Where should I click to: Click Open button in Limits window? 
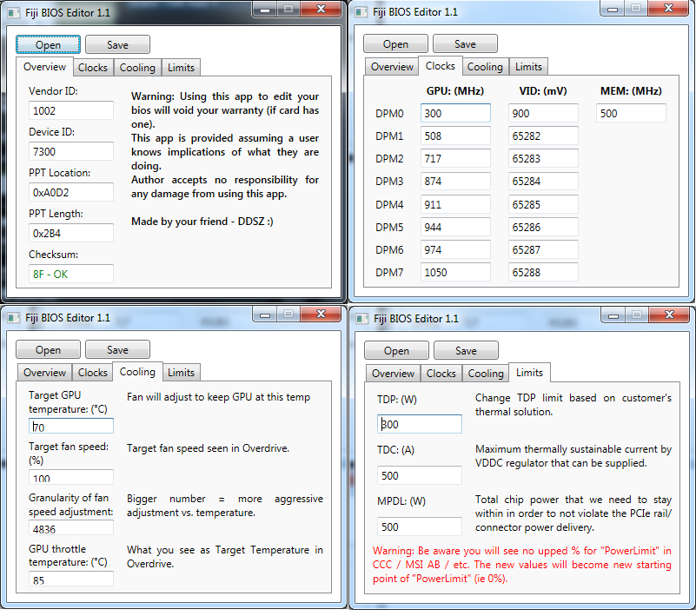[x=396, y=351]
